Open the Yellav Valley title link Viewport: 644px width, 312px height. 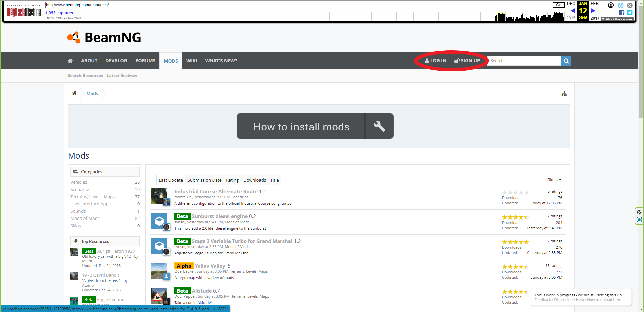pyautogui.click(x=210, y=266)
